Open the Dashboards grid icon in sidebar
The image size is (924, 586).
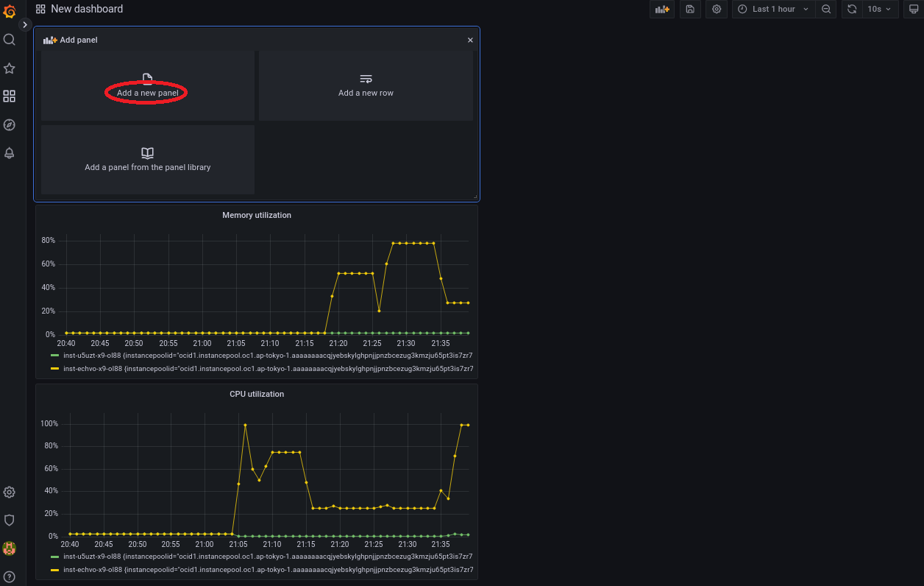pos(10,96)
